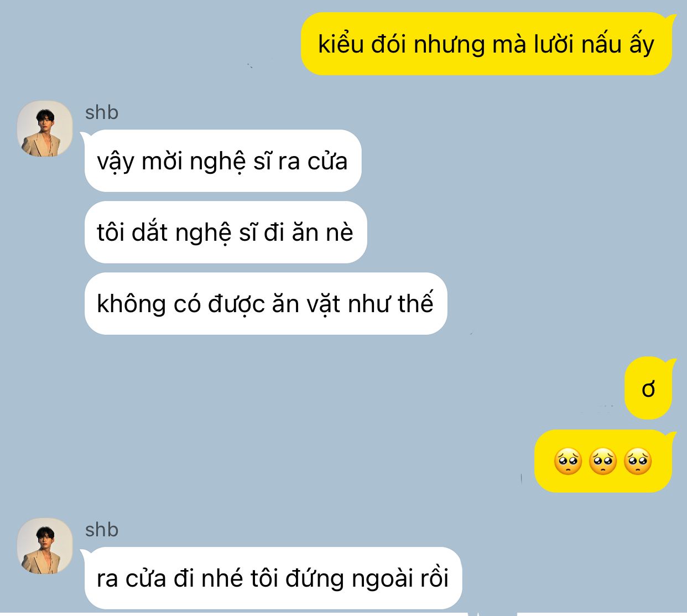
Task: Click the 'shb' name label above last message
Action: (102, 530)
